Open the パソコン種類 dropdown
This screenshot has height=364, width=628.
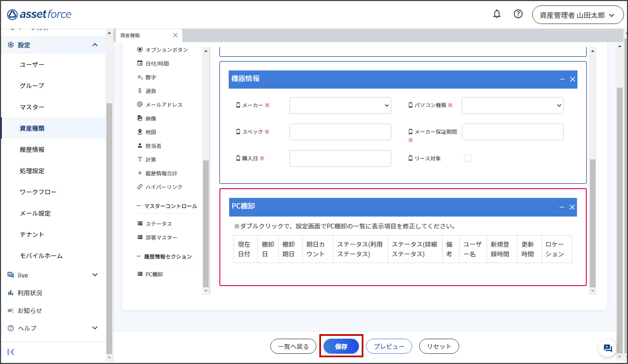512,105
